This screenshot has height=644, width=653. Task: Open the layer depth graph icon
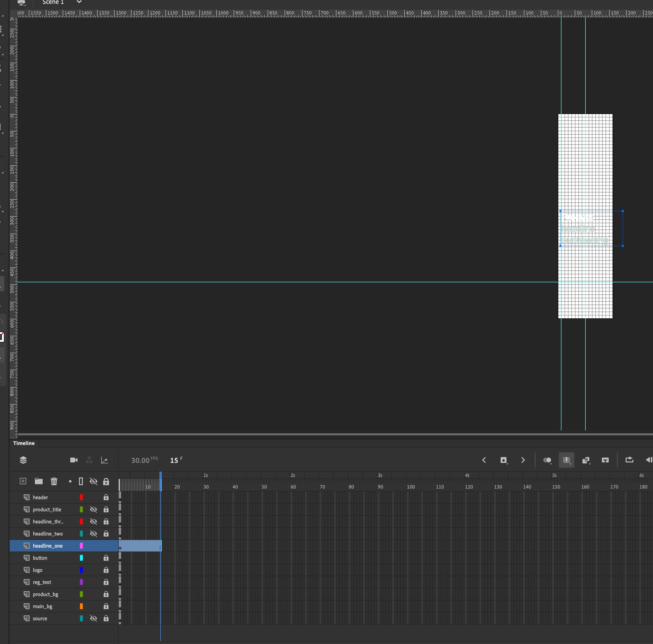(104, 460)
